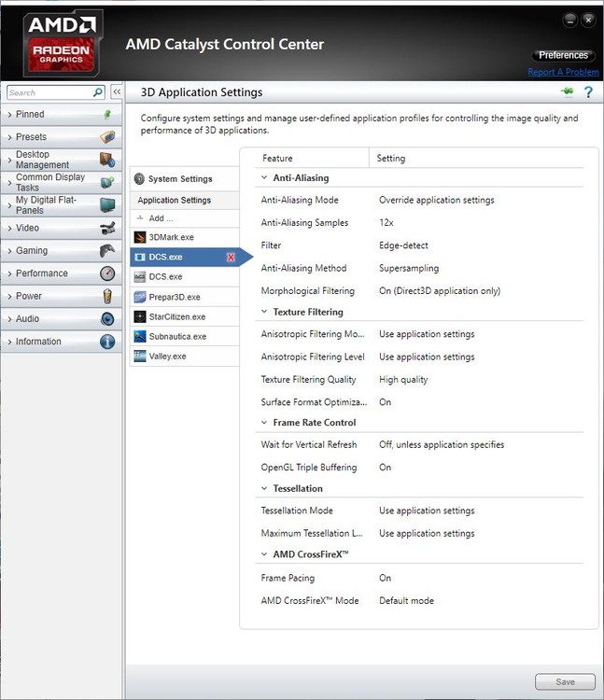Select the Application Settings header

coord(184,201)
